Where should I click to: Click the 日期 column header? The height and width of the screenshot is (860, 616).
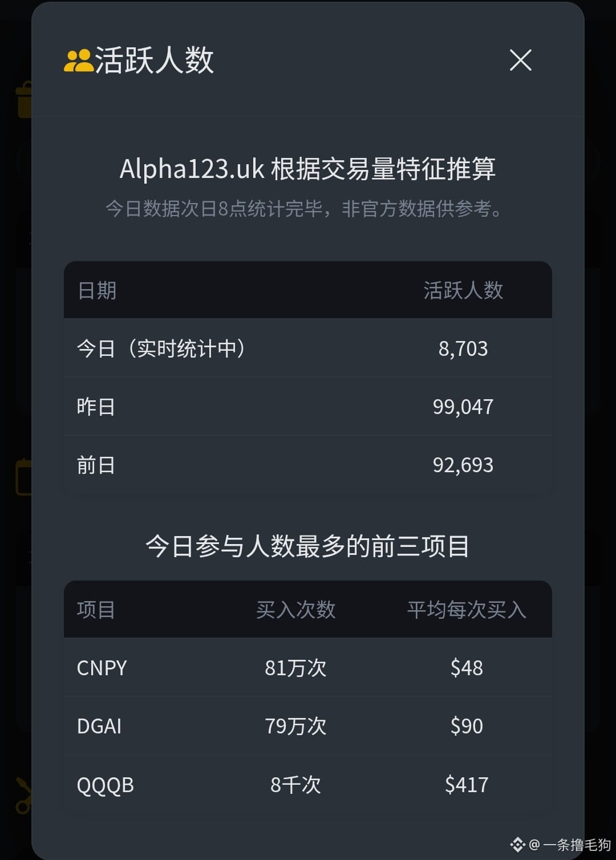[96, 290]
